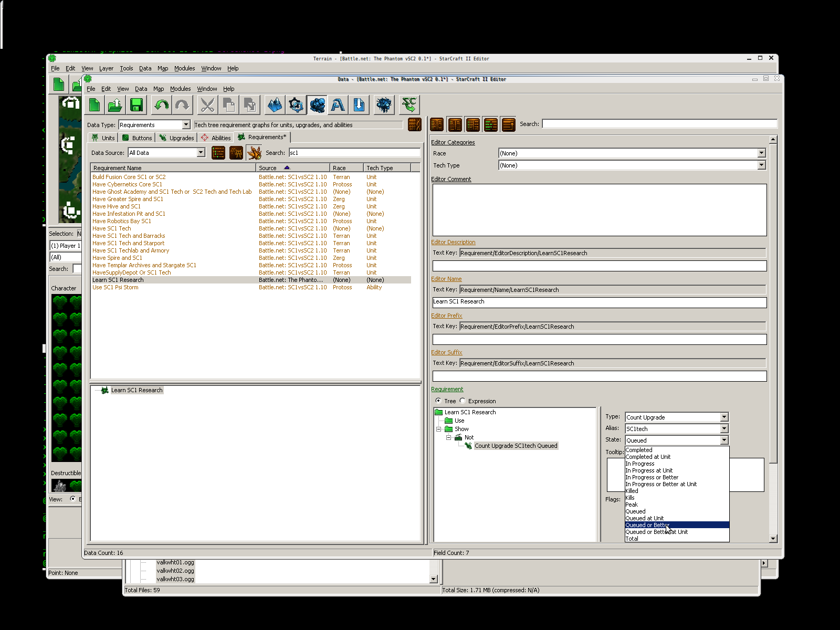
Task: Open the Terrain module mountain icon
Action: pyautogui.click(x=275, y=106)
